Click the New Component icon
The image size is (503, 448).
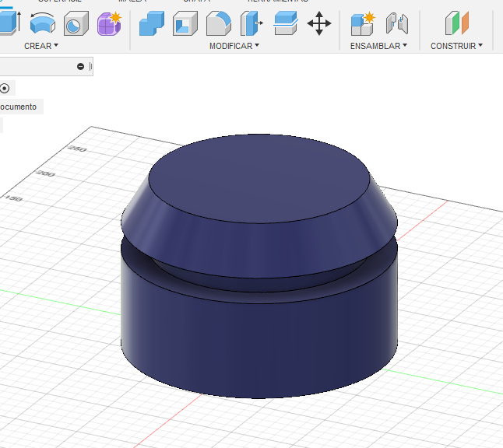click(363, 23)
